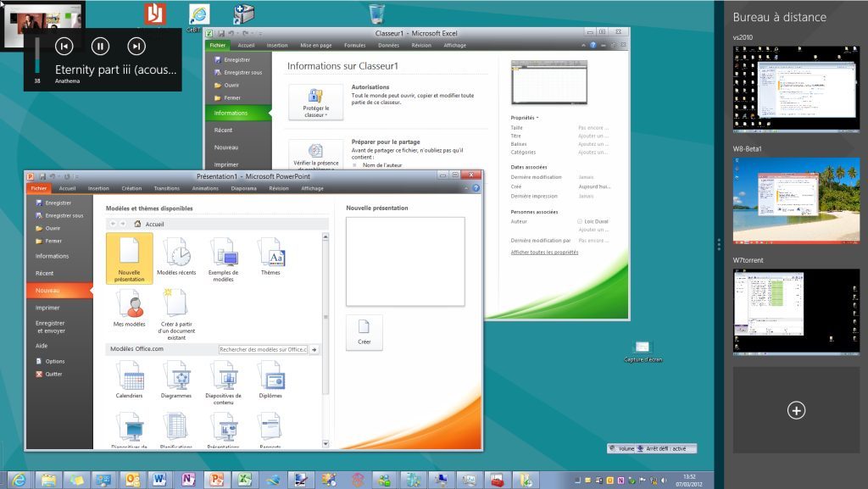868x489 pixels.
Task: Click the PowerPoint help question mark icon
Action: 476,188
